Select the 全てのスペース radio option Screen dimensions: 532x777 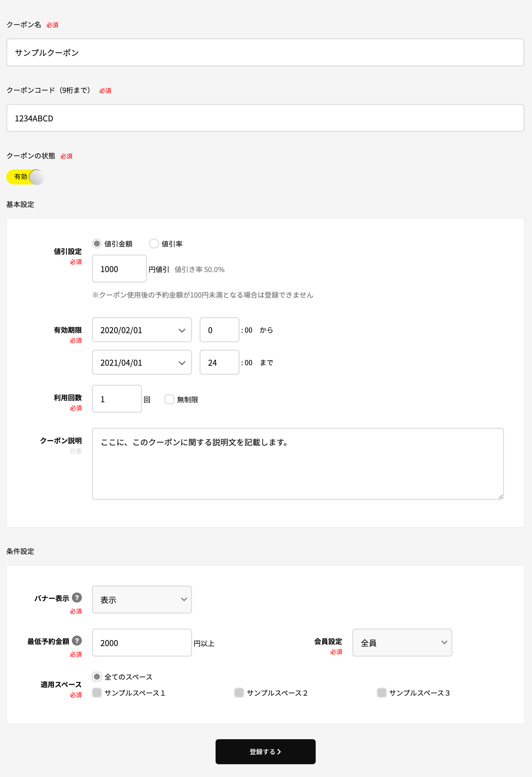coord(97,677)
